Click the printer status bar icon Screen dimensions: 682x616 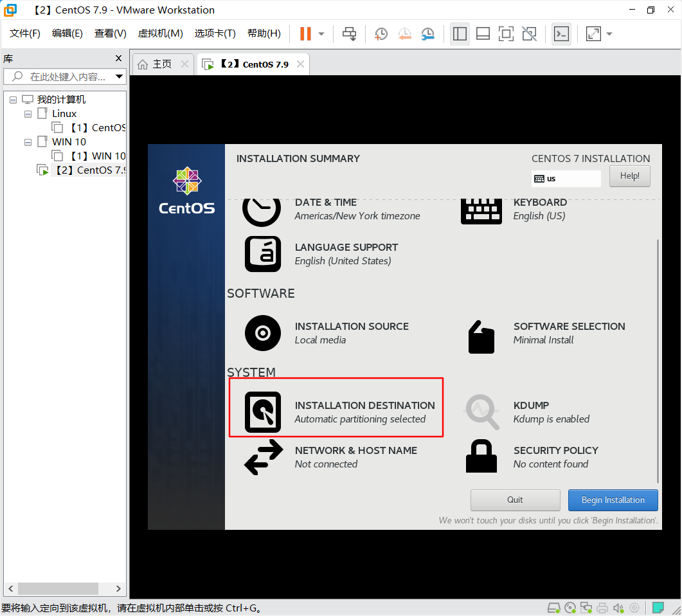[602, 608]
